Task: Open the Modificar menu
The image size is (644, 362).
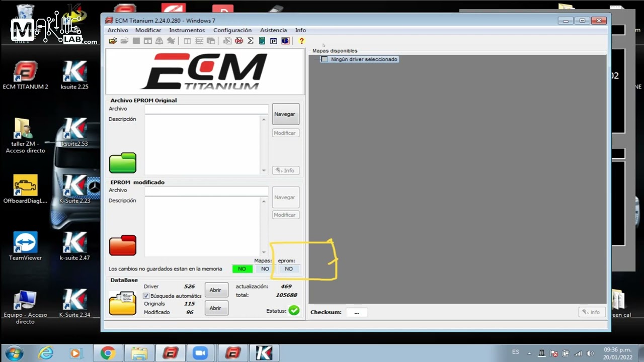Action: click(148, 30)
